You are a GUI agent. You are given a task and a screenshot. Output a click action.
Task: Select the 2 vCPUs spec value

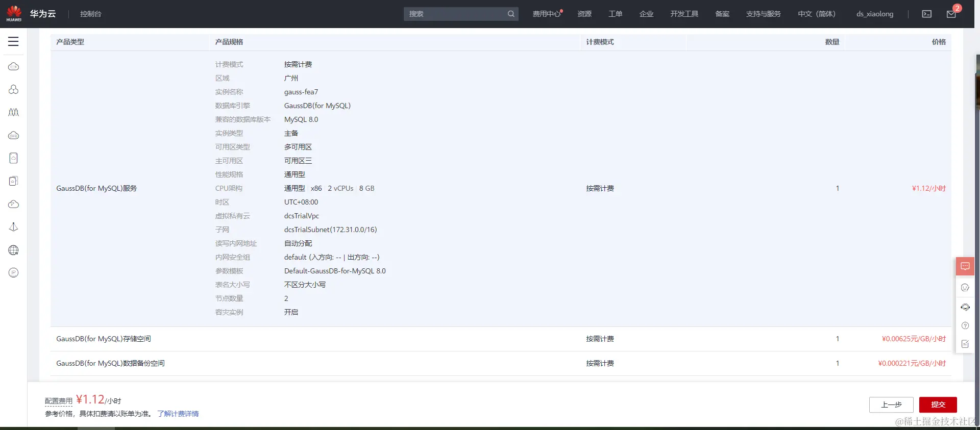[x=340, y=188]
